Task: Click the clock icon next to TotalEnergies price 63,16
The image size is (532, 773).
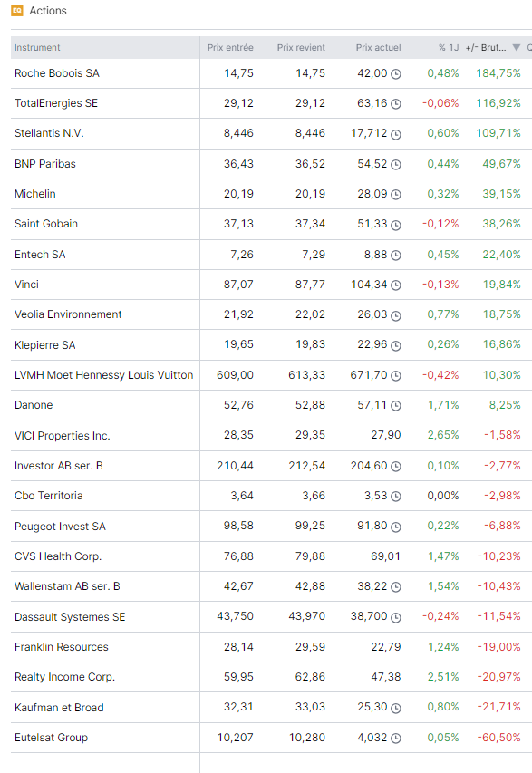Action: click(395, 104)
